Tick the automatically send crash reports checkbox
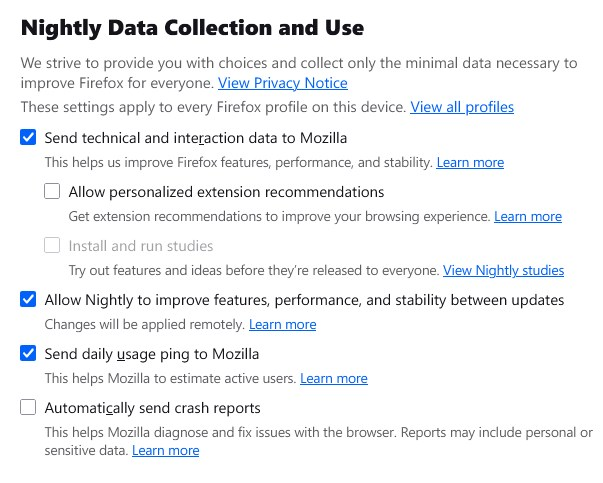This screenshot has height=483, width=603. [x=28, y=408]
